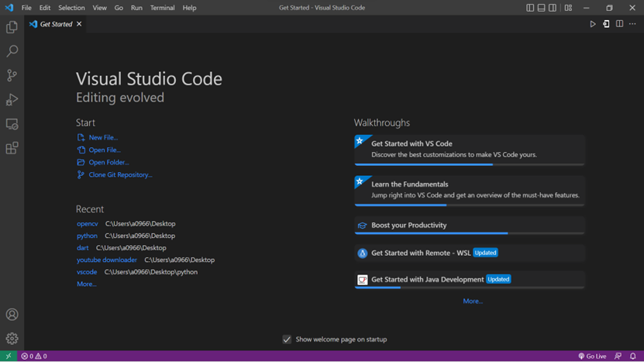Open recent folder dart
The height and width of the screenshot is (362, 644).
pyautogui.click(x=83, y=248)
